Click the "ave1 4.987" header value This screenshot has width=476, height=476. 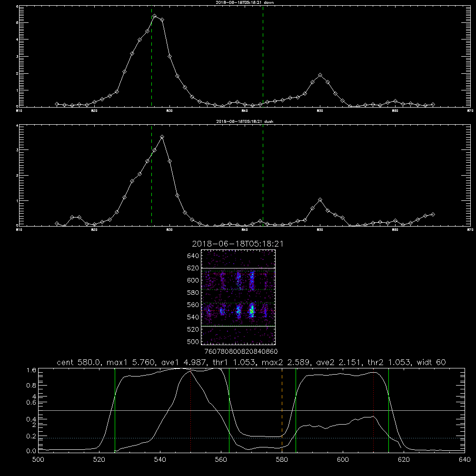click(x=186, y=362)
